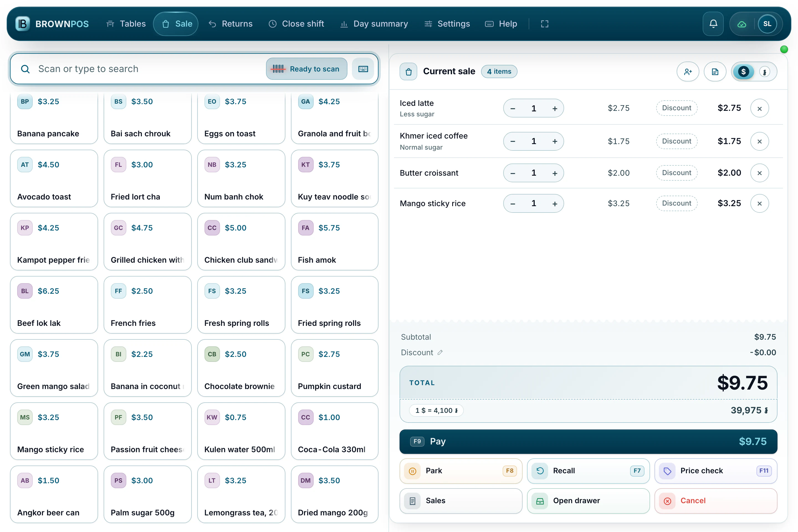Image resolution: width=798 pixels, height=532 pixels.
Task: Toggle the Ready to scan mode
Action: [x=307, y=69]
